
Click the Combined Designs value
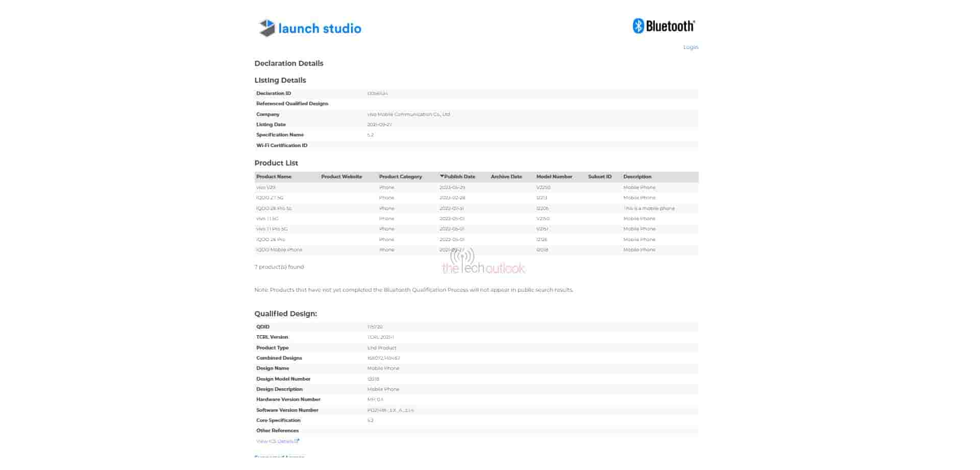383,358
